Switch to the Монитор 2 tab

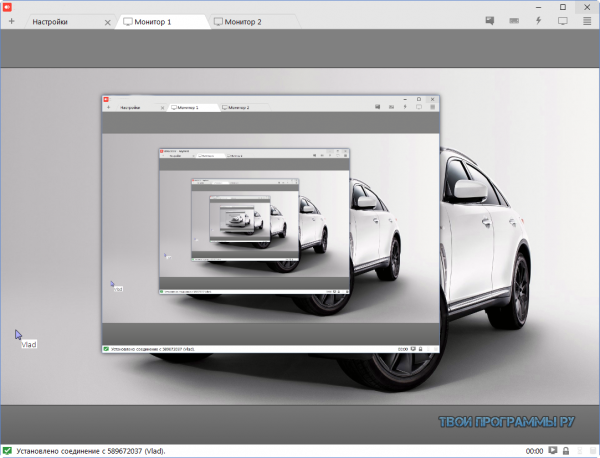[x=245, y=21]
